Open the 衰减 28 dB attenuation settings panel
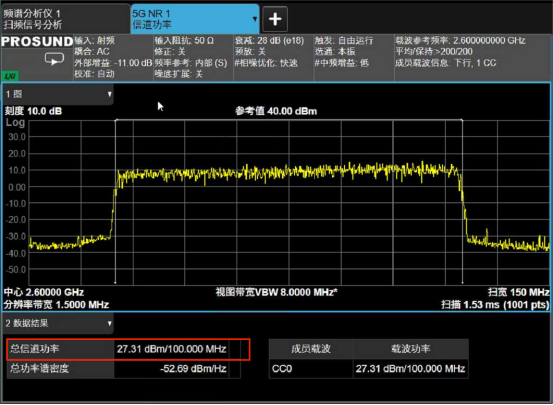The width and height of the screenshot is (553, 405). tap(273, 58)
